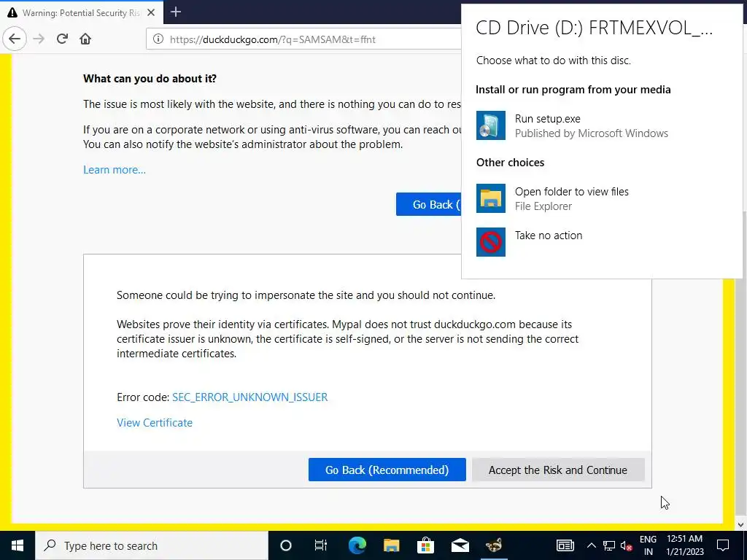Image resolution: width=747 pixels, height=560 pixels.
Task: Close the Warning: Potential Security Risk tab
Action: 151,13
